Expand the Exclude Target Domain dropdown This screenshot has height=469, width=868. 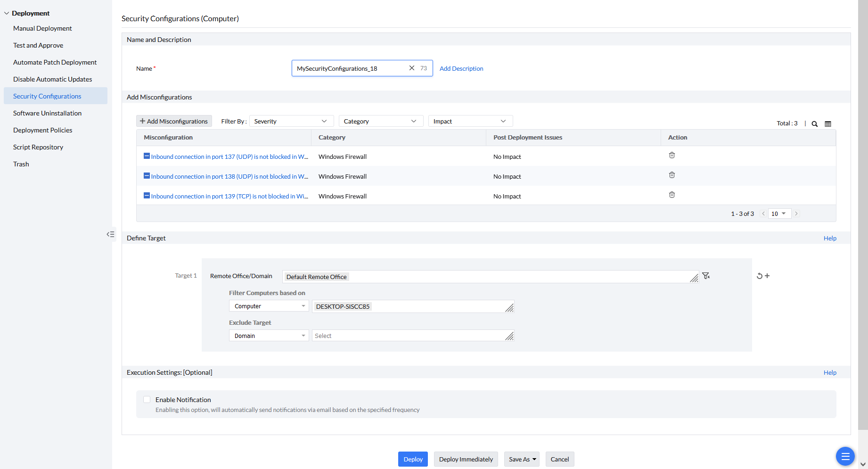pos(269,336)
